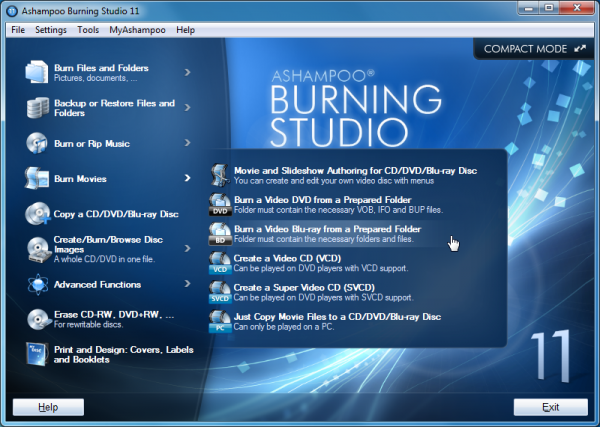This screenshot has width=600, height=427.
Task: Select the Advanced Functions label
Action: click(x=97, y=284)
